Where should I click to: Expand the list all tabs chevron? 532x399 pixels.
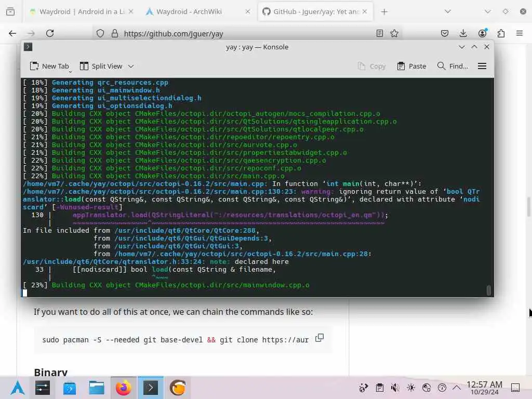pyautogui.click(x=448, y=11)
